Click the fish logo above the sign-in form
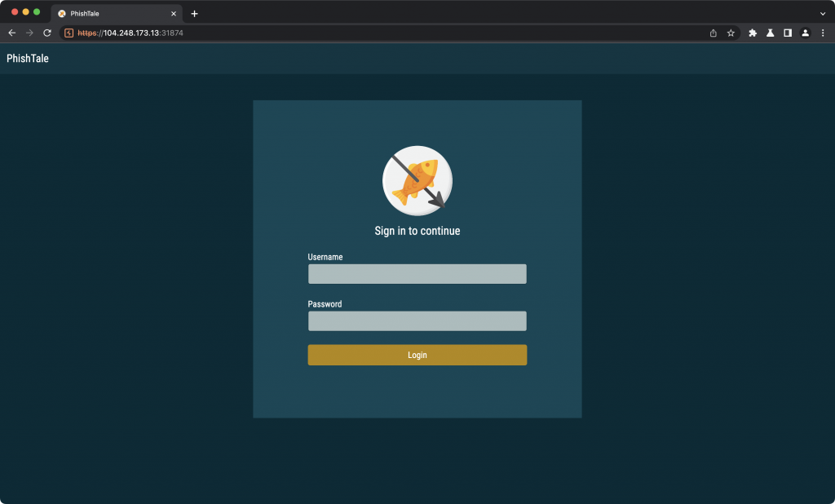835x504 pixels. [417, 180]
